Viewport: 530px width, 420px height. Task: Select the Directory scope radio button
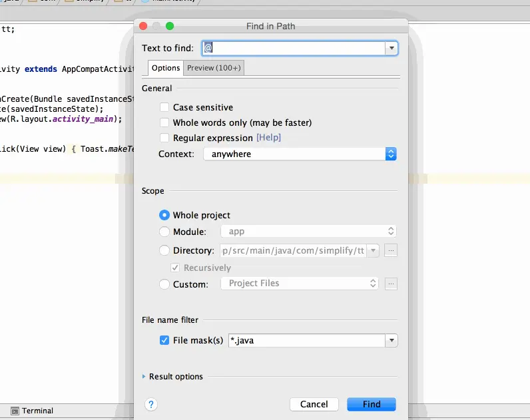pos(164,250)
